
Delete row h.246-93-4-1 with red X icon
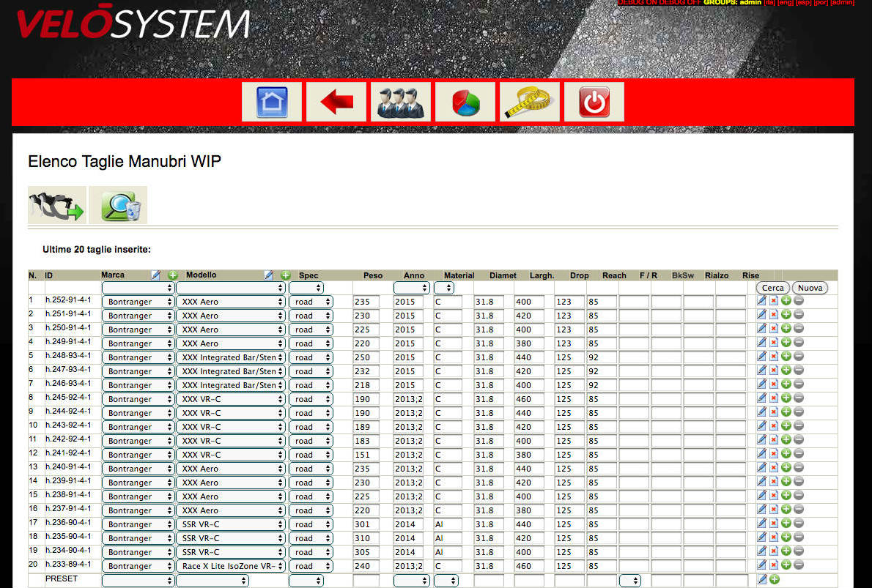pos(774,384)
